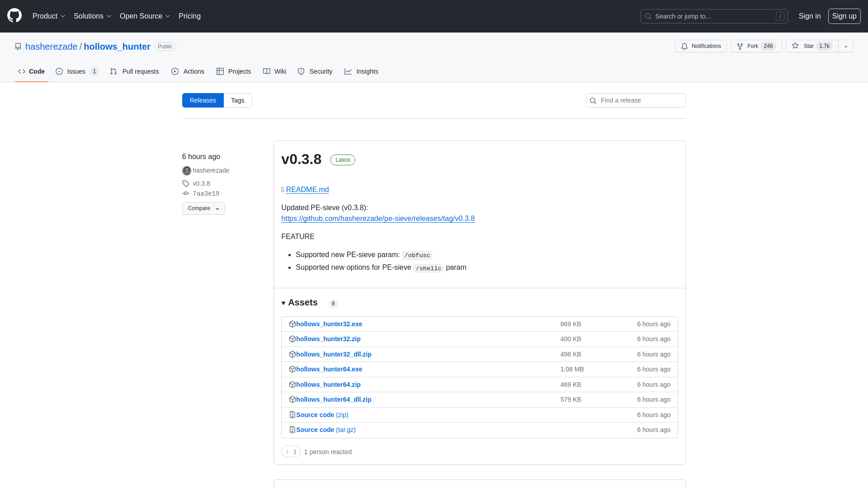Click the Pricing link
The height and width of the screenshot is (488, 868).
(x=189, y=16)
